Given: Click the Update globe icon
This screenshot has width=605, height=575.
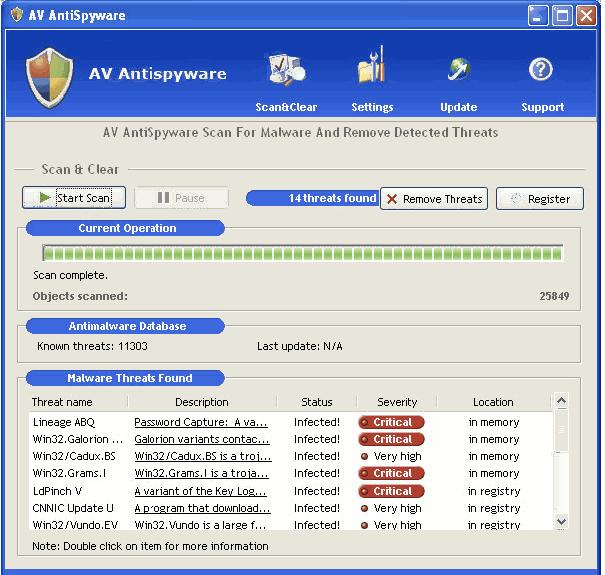Looking at the screenshot, I should [459, 69].
